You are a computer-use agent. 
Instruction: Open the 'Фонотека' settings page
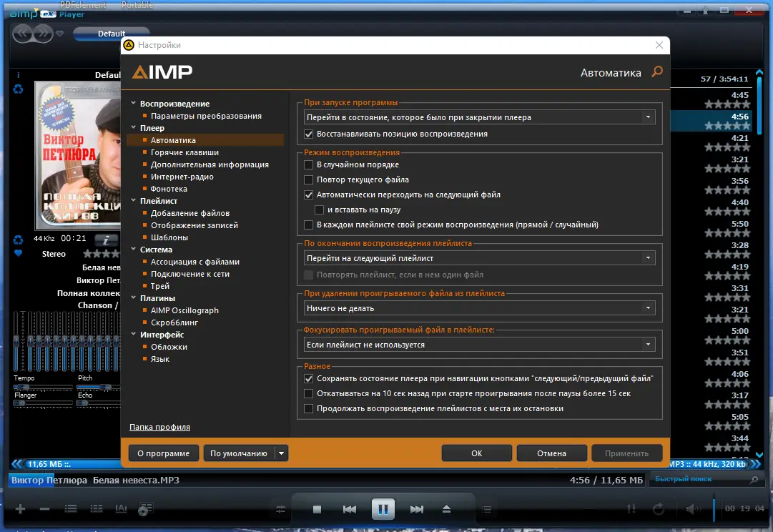tap(169, 189)
